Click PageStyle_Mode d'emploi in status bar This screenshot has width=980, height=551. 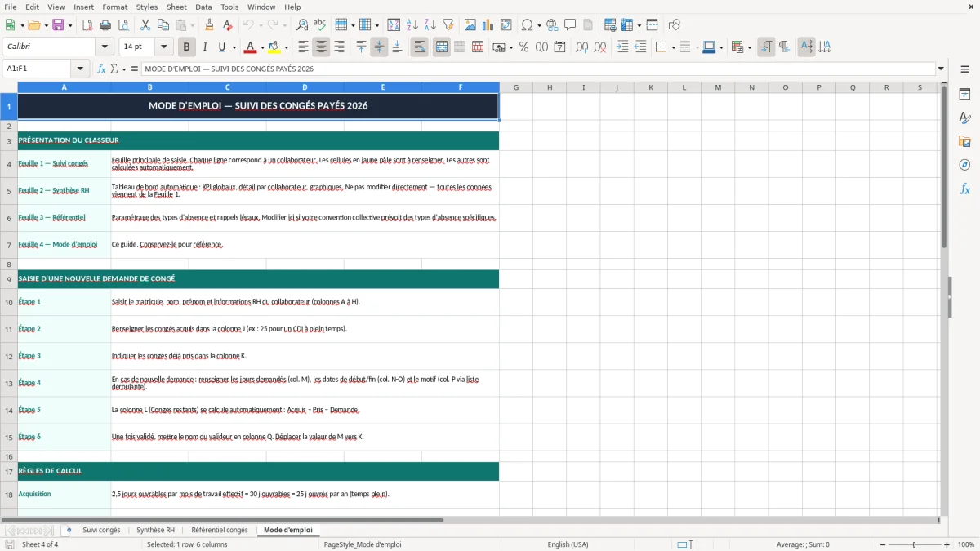coord(363,544)
